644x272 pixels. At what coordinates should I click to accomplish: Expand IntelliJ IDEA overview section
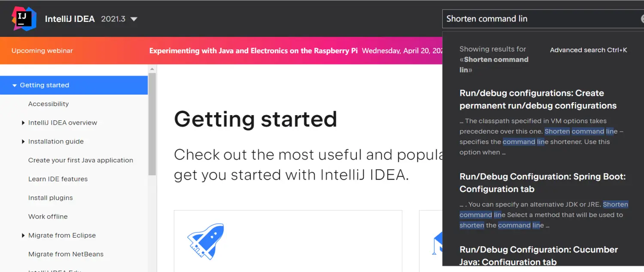[23, 123]
